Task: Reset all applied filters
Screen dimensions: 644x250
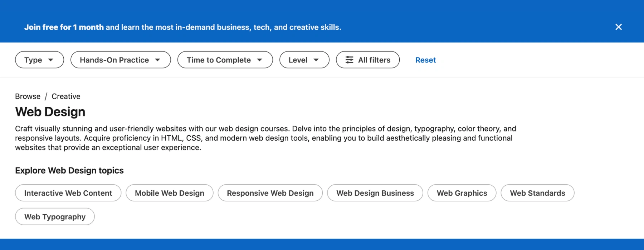Action: click(x=425, y=60)
